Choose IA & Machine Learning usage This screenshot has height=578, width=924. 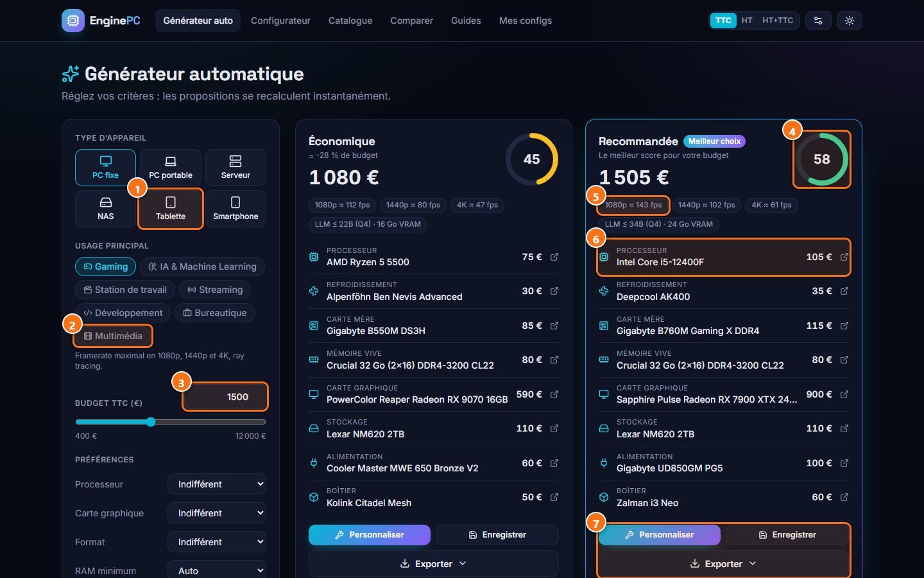202,267
